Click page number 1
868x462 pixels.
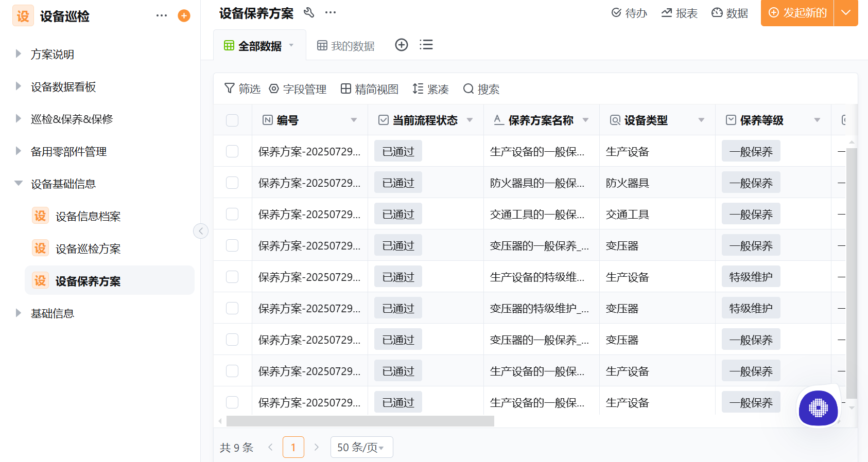click(293, 447)
